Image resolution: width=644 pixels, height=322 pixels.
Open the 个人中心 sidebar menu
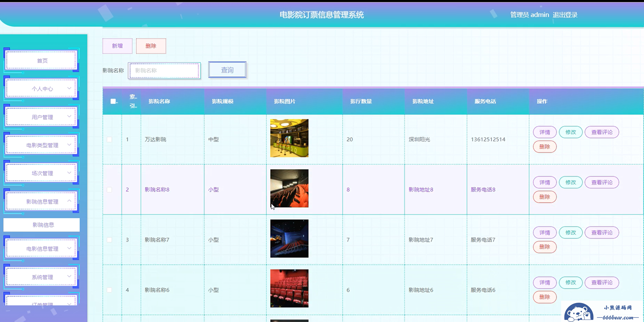click(41, 89)
